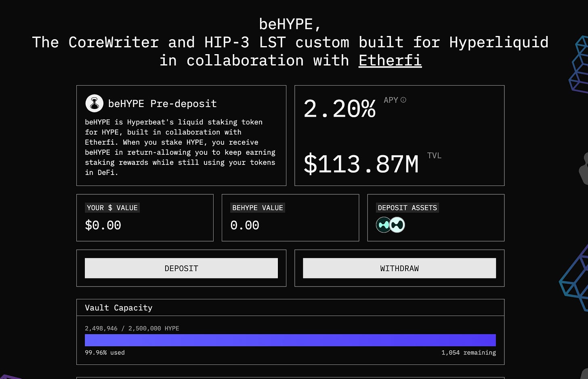
Task: Click the $0.00 value amount
Action: (x=103, y=225)
